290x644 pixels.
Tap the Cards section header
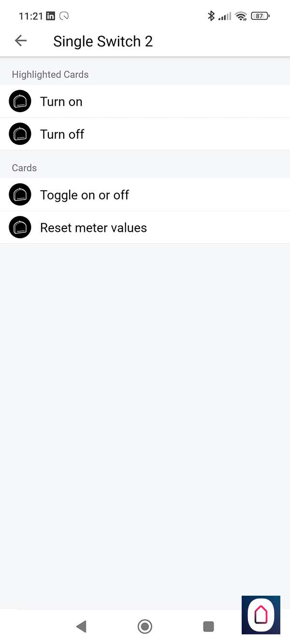click(x=24, y=168)
